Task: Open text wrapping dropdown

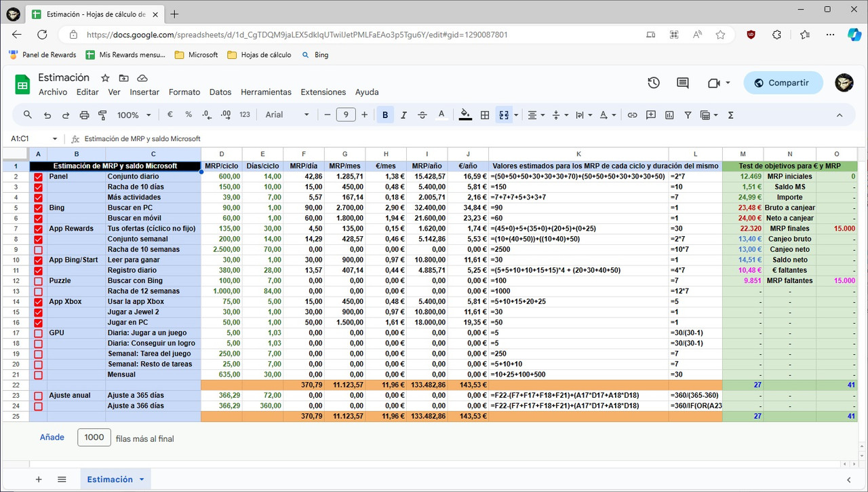Action: coord(584,115)
